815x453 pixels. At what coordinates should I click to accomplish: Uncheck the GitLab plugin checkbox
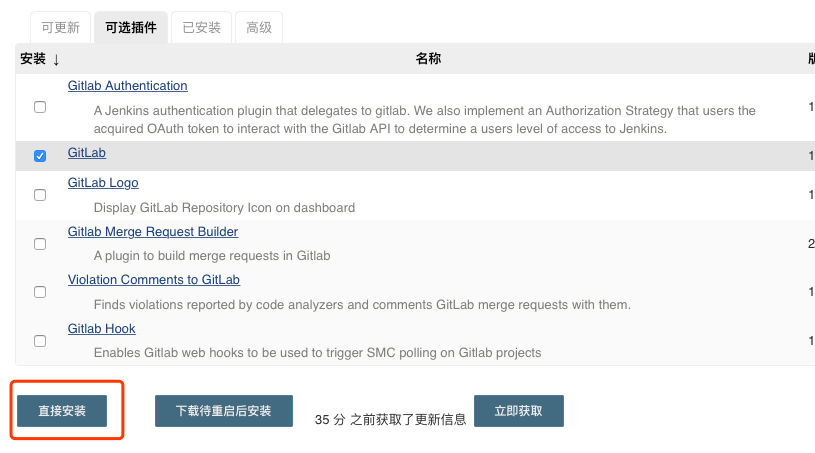coord(40,156)
